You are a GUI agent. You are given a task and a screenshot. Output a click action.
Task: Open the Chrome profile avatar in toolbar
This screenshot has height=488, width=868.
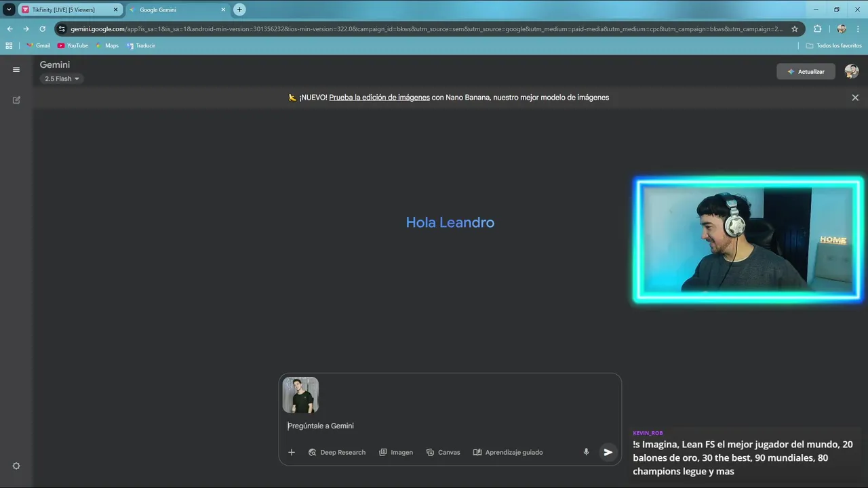(842, 29)
